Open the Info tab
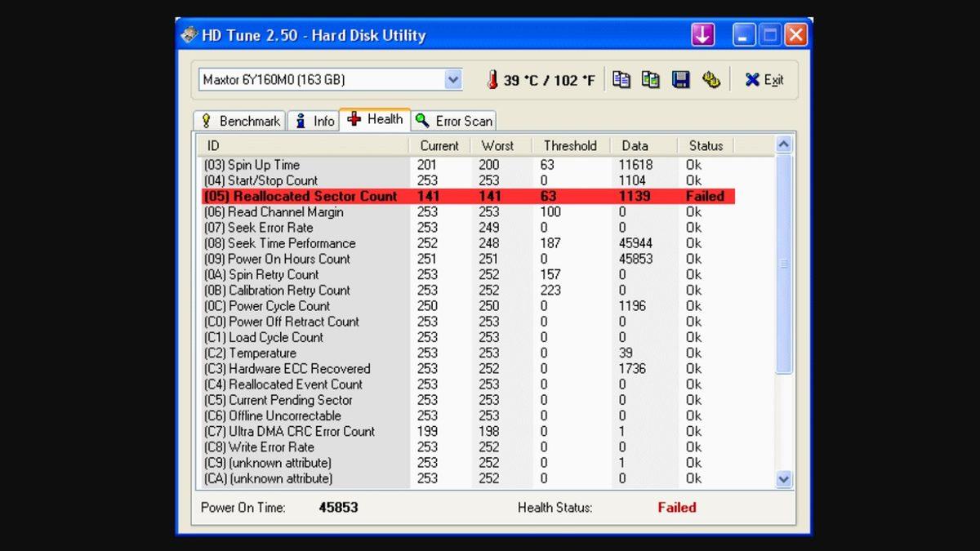This screenshot has width=980, height=551. [314, 121]
